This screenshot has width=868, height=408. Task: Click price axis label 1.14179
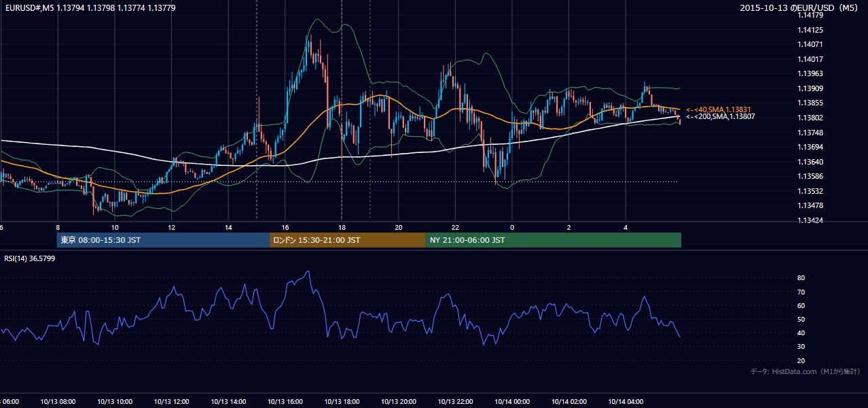[810, 16]
